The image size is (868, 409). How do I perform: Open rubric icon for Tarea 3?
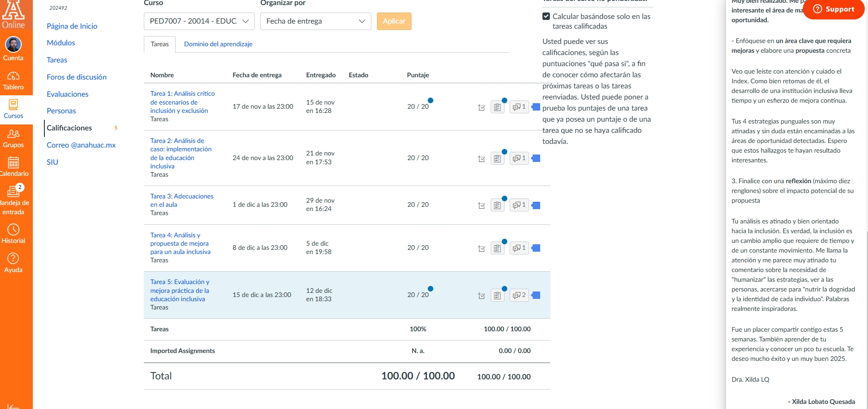coord(497,205)
